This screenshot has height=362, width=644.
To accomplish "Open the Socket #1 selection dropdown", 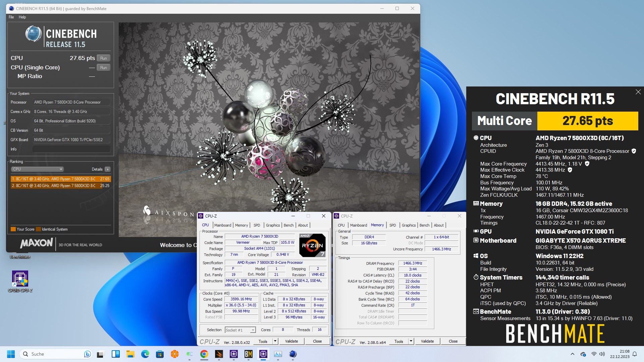I will [x=240, y=330].
